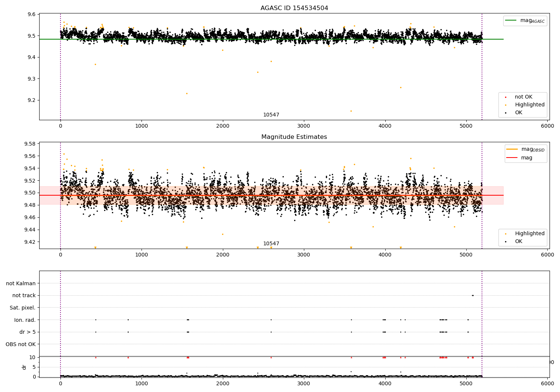Click the 6000 x-tick under top plot
The height and width of the screenshot is (392, 560).
tap(548, 126)
